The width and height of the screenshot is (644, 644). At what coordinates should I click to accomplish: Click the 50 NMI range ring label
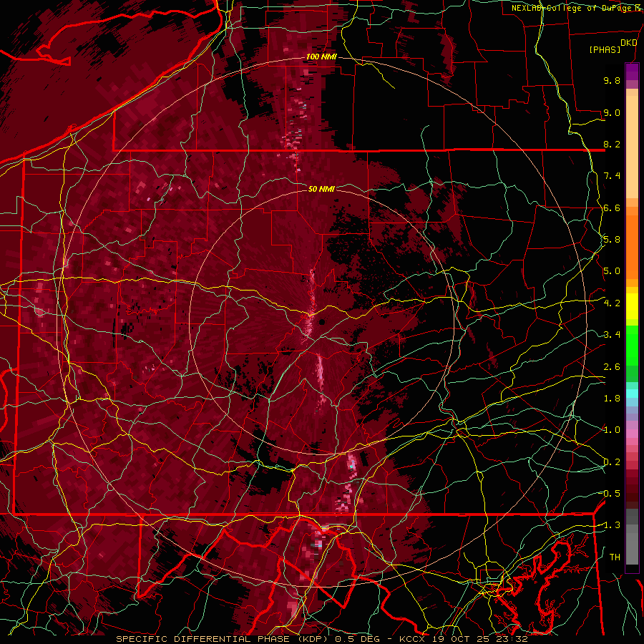(321, 189)
